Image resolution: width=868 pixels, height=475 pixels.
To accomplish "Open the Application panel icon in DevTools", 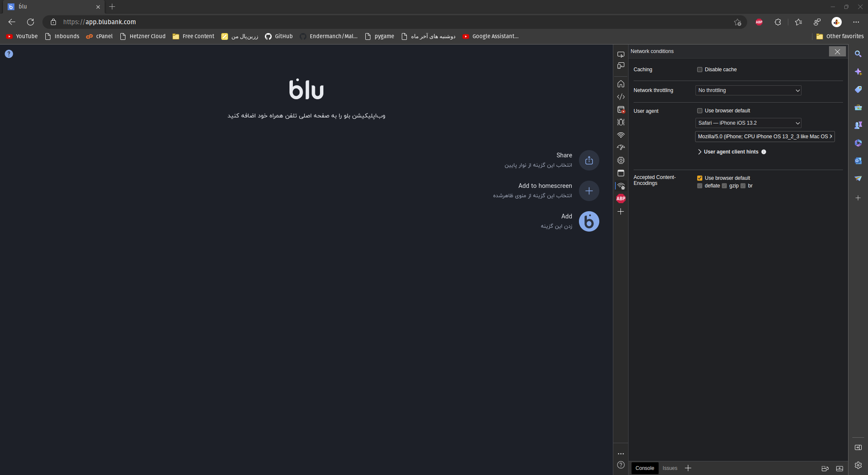I will (621, 173).
